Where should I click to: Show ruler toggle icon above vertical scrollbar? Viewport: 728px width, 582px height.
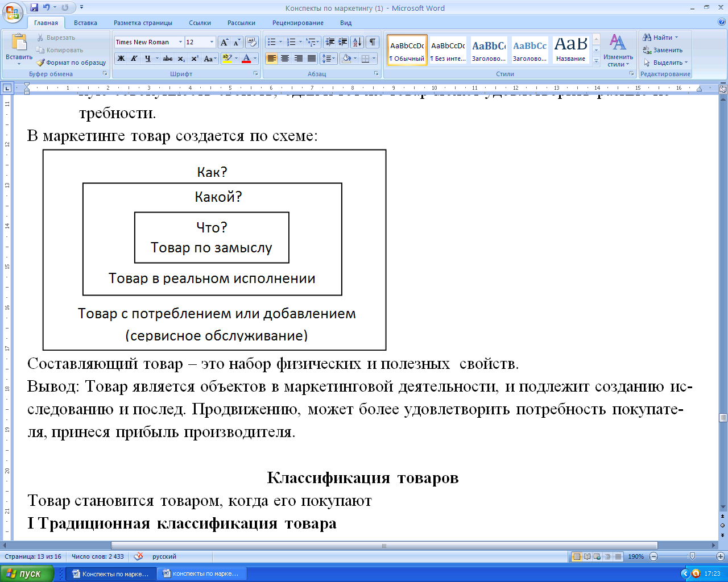(723, 89)
